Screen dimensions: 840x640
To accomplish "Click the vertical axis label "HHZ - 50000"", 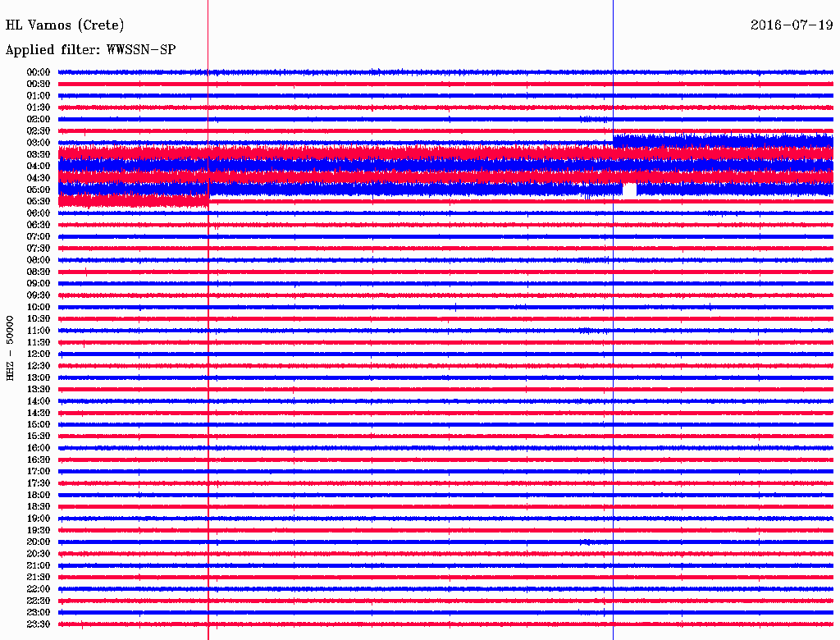I will 10,349.
